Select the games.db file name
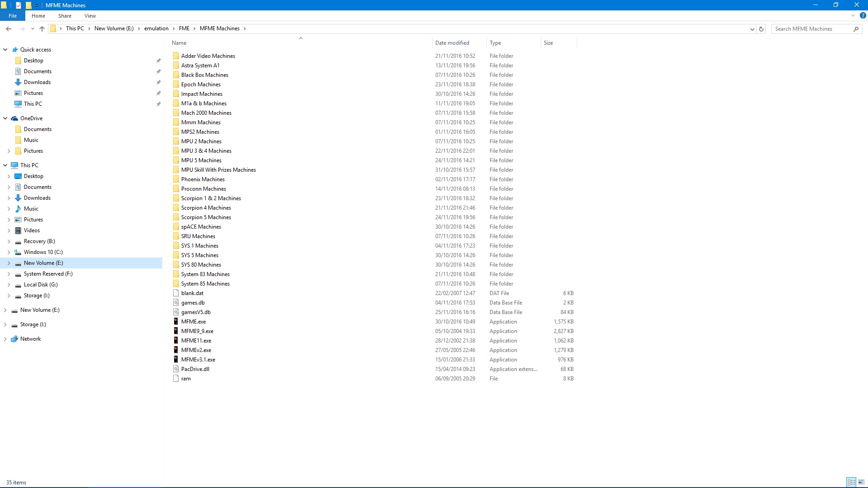Screen dimensions: 868x488 click(193, 303)
